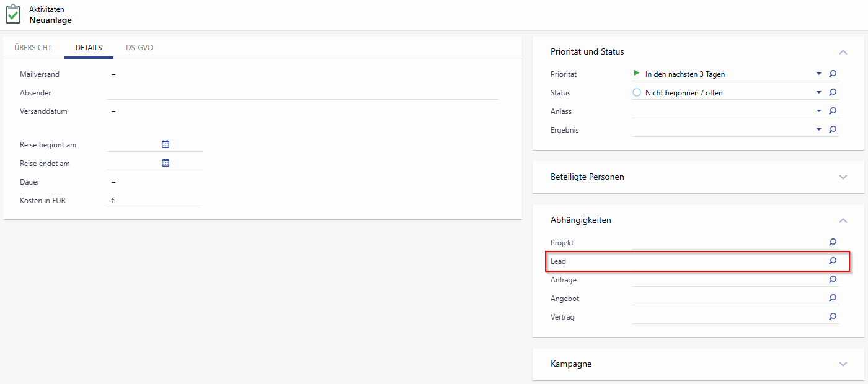868x384 pixels.
Task: Open the Ergebnis dropdown arrow
Action: click(819, 129)
